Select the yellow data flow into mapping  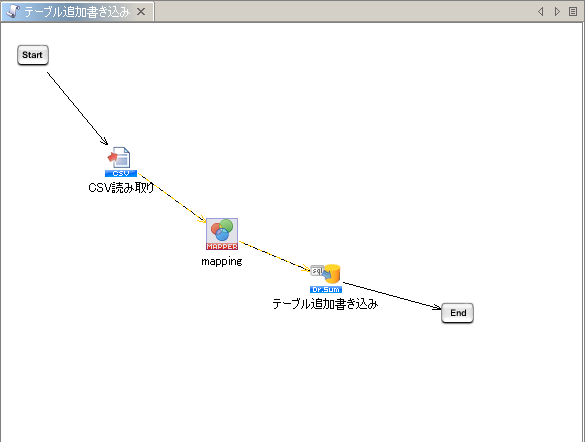pos(172,198)
